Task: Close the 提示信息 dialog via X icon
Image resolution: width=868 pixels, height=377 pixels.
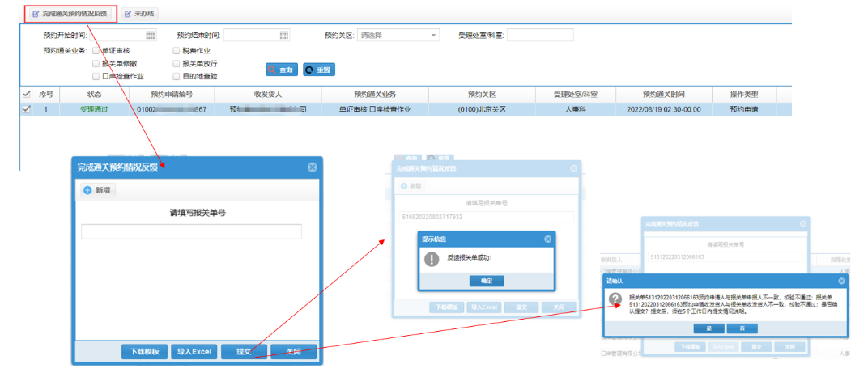Action: [x=547, y=239]
